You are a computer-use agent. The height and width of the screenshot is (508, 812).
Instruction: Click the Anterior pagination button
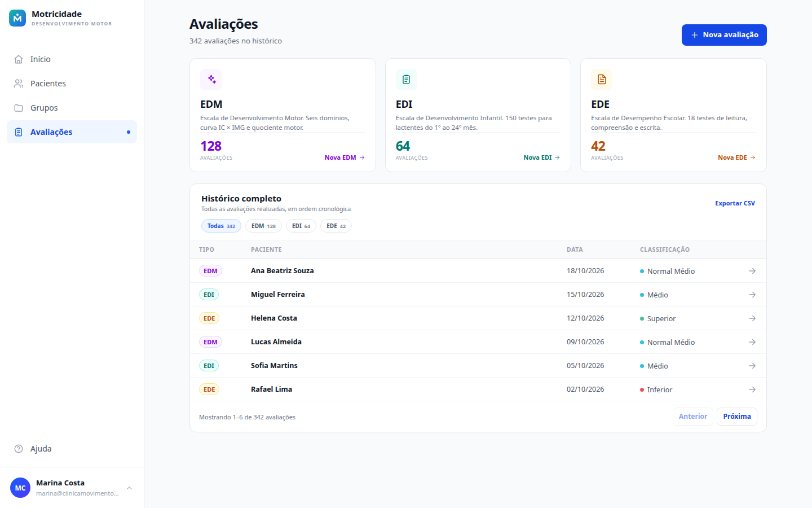click(693, 417)
